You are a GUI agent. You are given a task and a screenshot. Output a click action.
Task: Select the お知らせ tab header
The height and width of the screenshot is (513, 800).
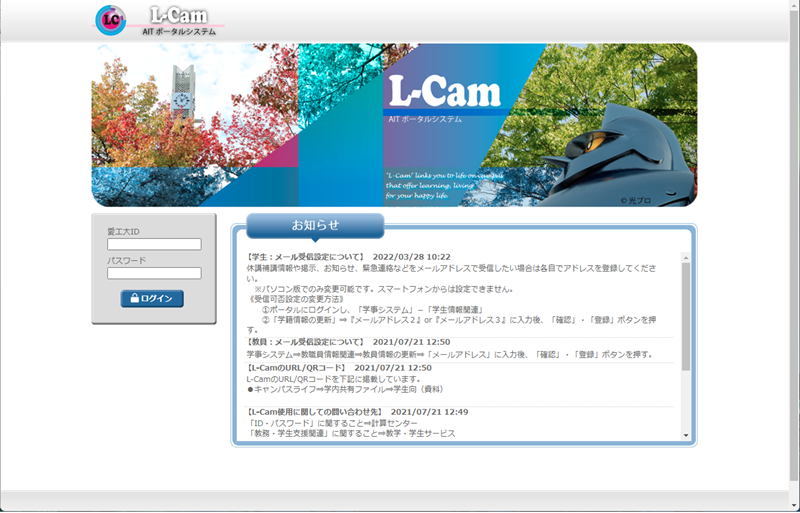click(x=315, y=224)
